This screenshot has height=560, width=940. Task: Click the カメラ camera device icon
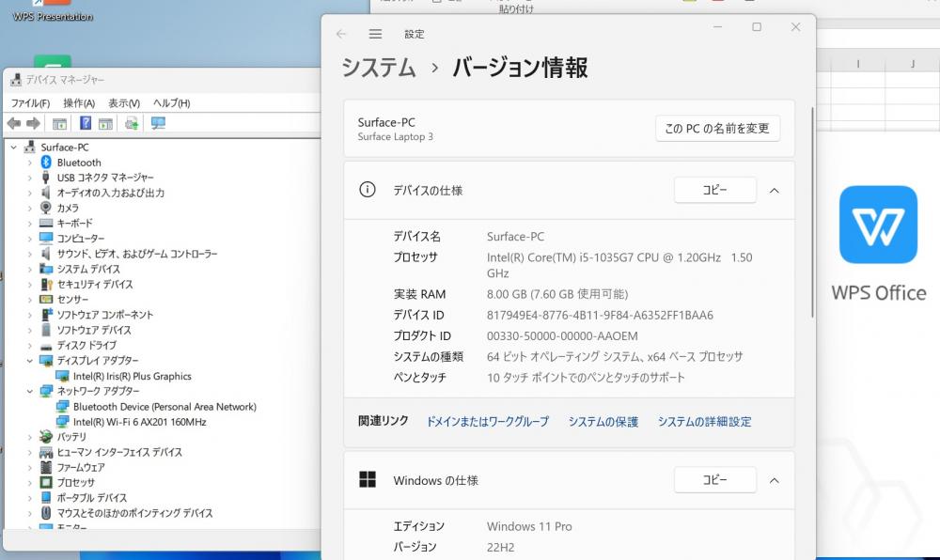(46, 208)
